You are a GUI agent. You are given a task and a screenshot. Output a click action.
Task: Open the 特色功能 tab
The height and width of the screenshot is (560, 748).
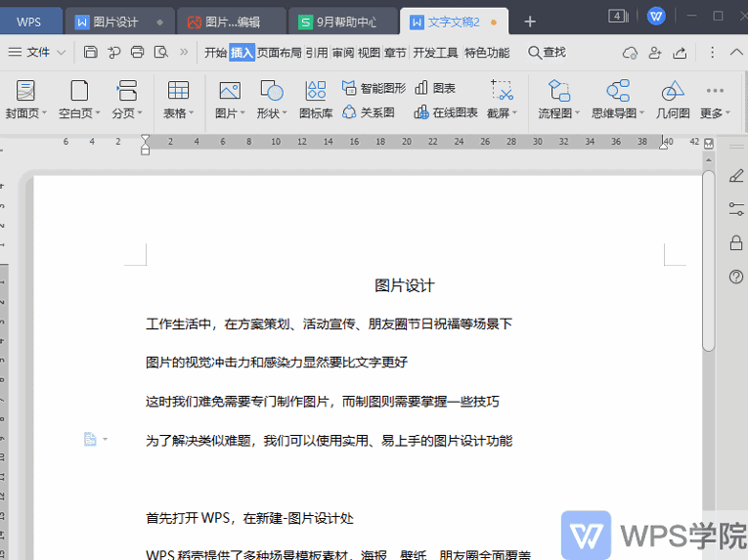[487, 52]
